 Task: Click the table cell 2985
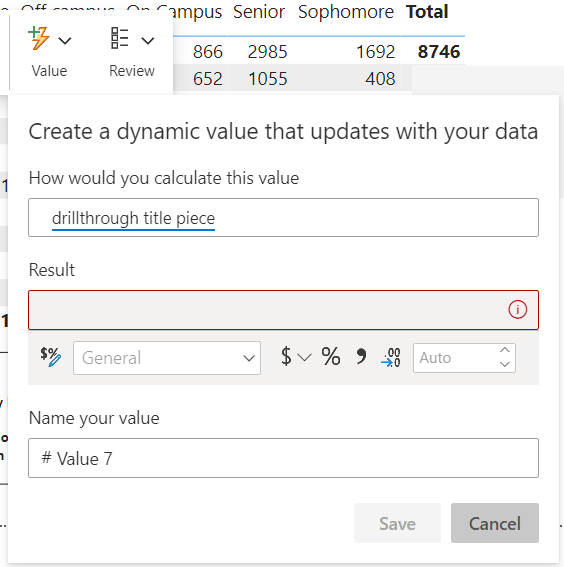tap(268, 52)
